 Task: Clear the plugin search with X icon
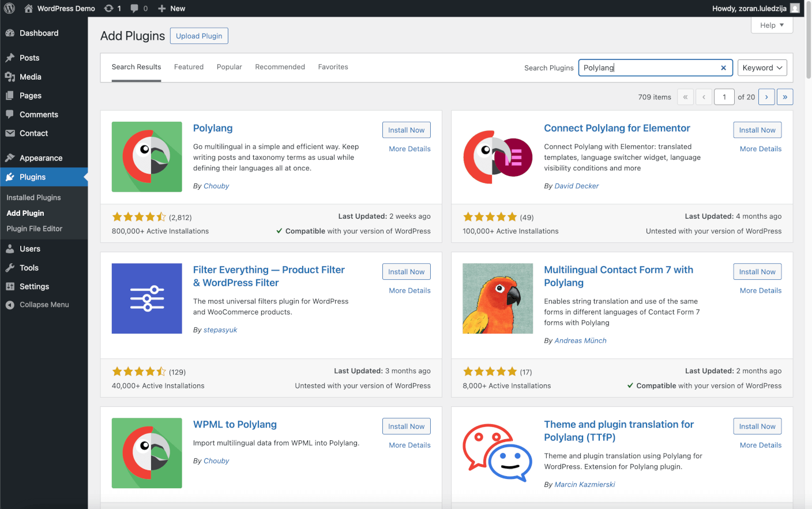pos(723,68)
